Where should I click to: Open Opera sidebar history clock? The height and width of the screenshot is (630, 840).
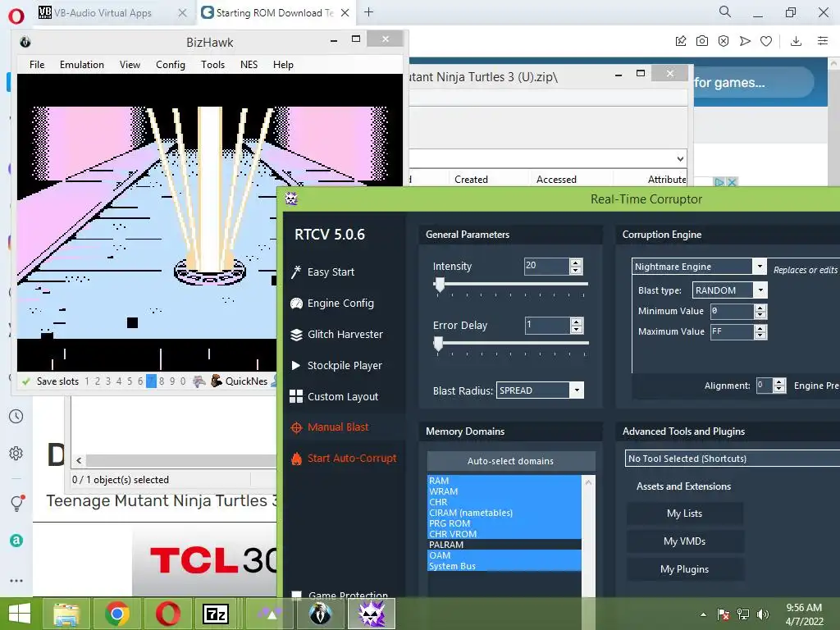tap(16, 416)
